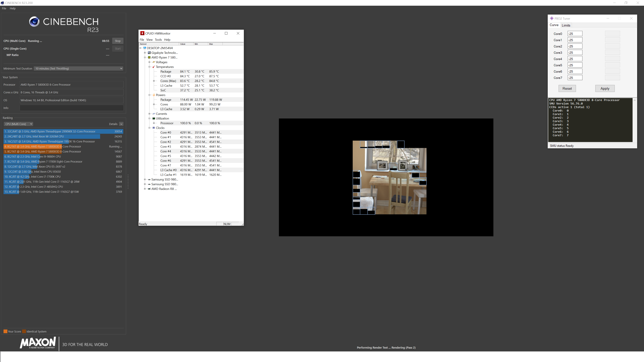Open the Details dropdown arrow in Ranking
Screen dimensions: 644x362
coord(121,124)
